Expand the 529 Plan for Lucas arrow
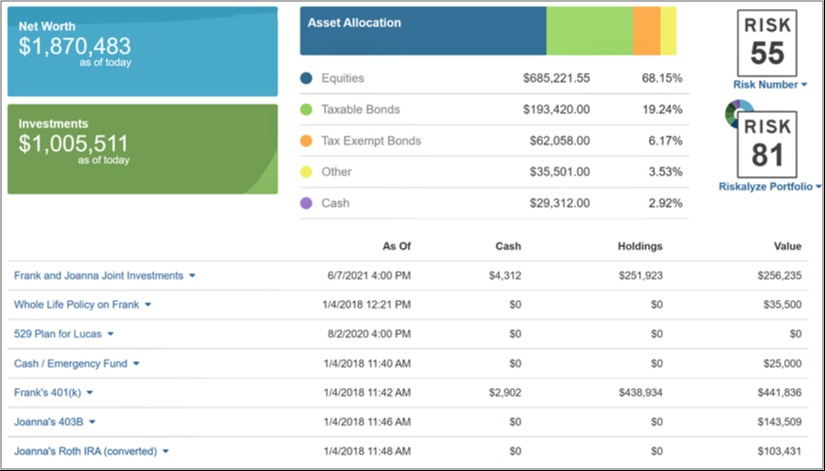 (x=110, y=334)
